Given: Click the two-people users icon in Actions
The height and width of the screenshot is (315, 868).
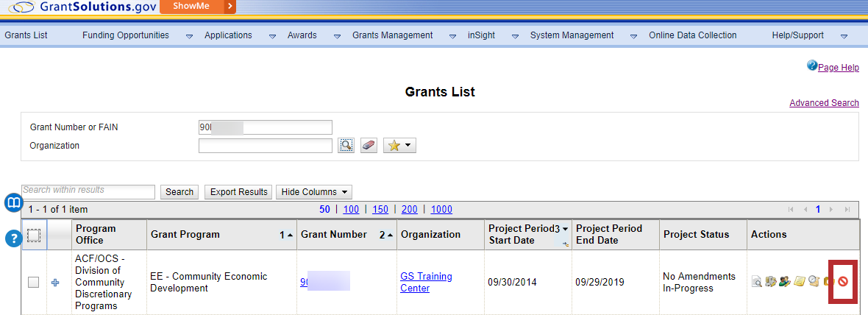Looking at the screenshot, I should [785, 281].
